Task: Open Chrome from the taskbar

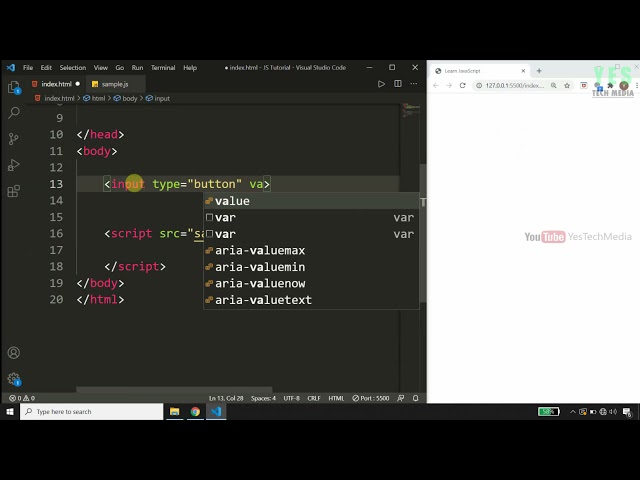Action: (195, 411)
